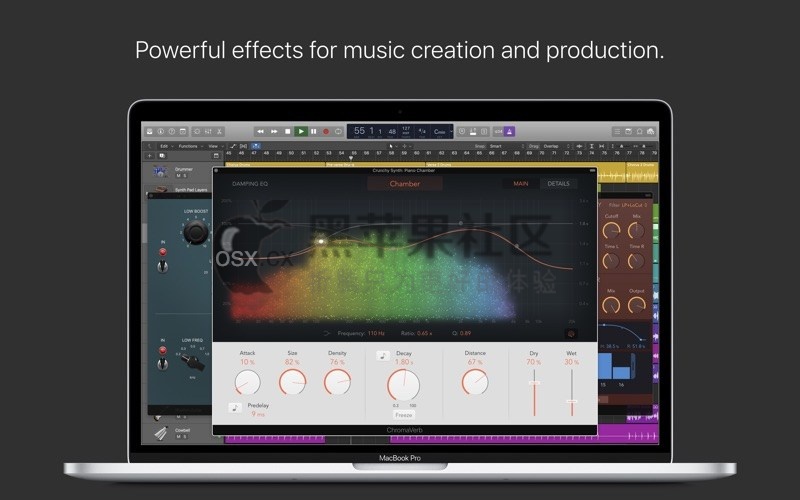800x500 pixels.
Task: Click the green Play button
Action: click(x=301, y=131)
